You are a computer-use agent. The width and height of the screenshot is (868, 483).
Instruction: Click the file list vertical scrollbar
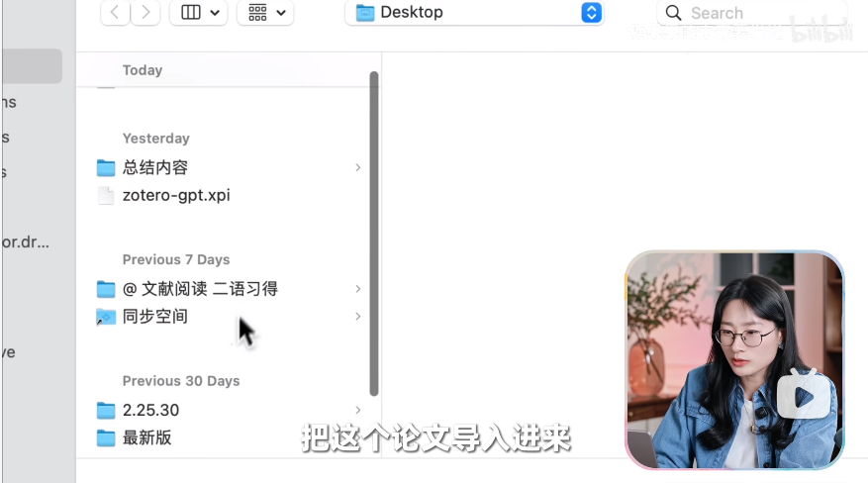click(374, 234)
